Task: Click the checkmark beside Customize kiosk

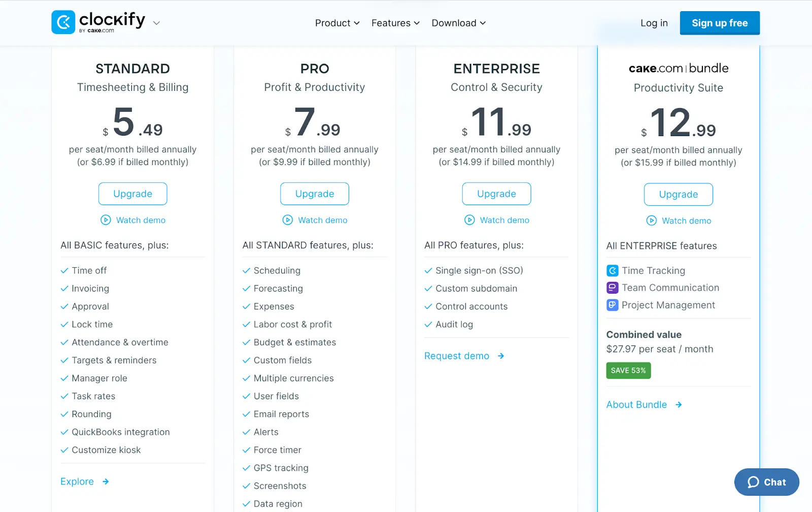Action: click(64, 450)
